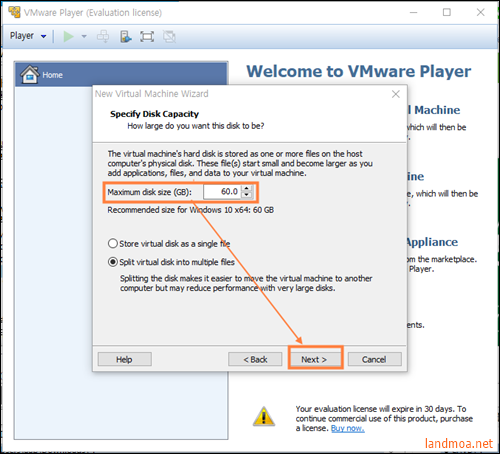Image resolution: width=500 pixels, height=454 pixels.
Task: Click the Back button in the wizard
Action: (255, 359)
